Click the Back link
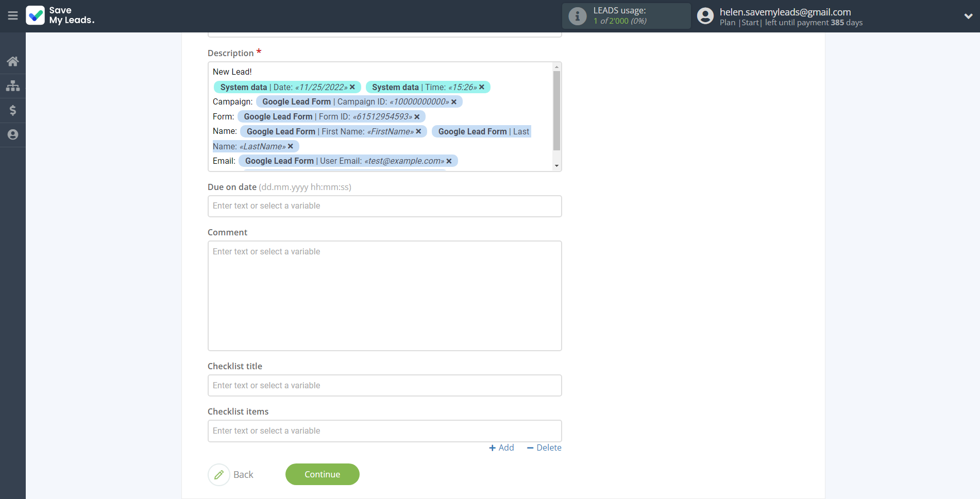 pyautogui.click(x=243, y=474)
